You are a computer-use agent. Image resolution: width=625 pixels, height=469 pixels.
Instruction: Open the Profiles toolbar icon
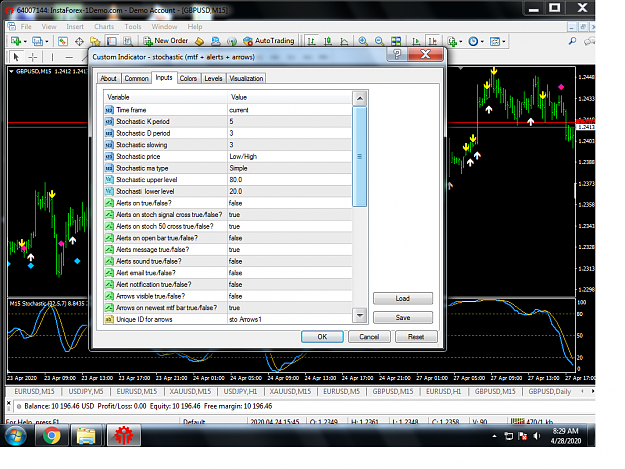37,41
